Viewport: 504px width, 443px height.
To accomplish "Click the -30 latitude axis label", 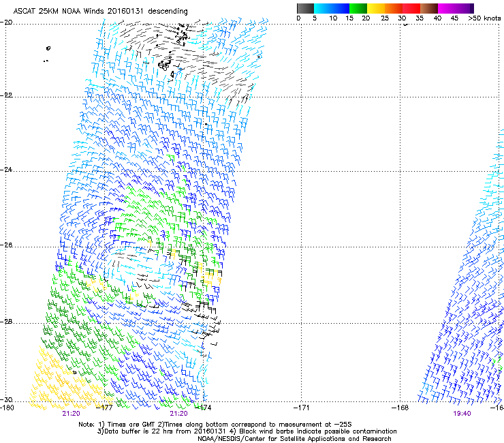I will (x=6, y=399).
